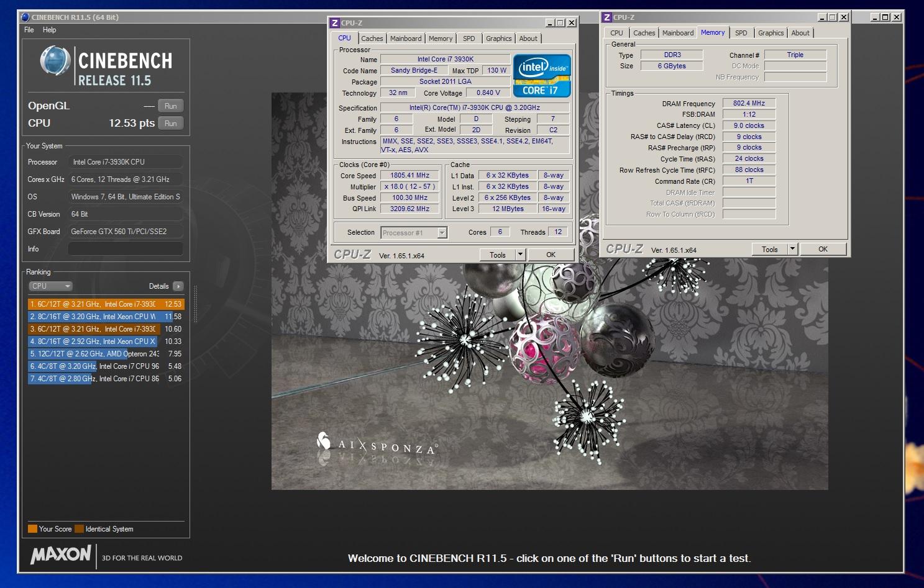Click the DRAM Frequency value 802.4 MHz
The width and height of the screenshot is (924, 588).
click(749, 104)
